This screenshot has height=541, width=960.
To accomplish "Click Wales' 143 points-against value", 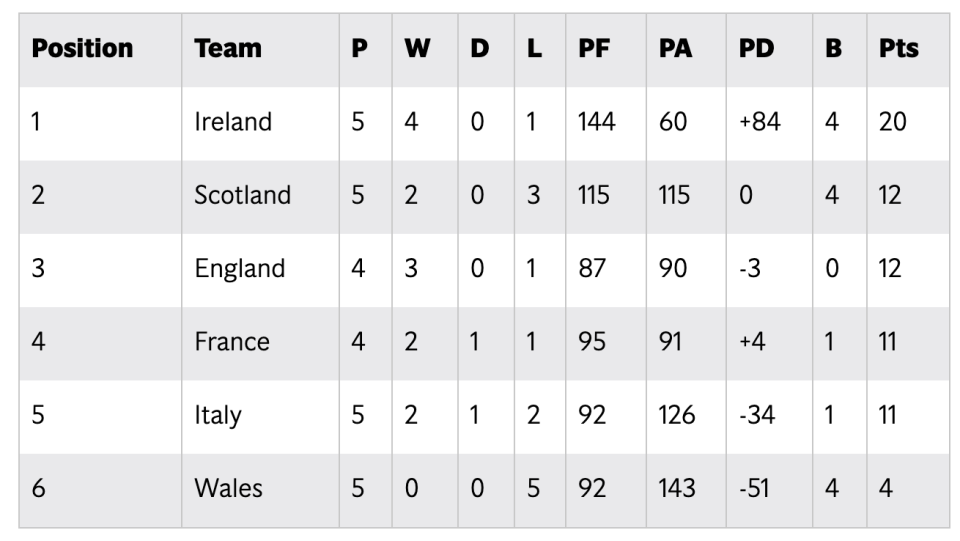I will (x=677, y=488).
